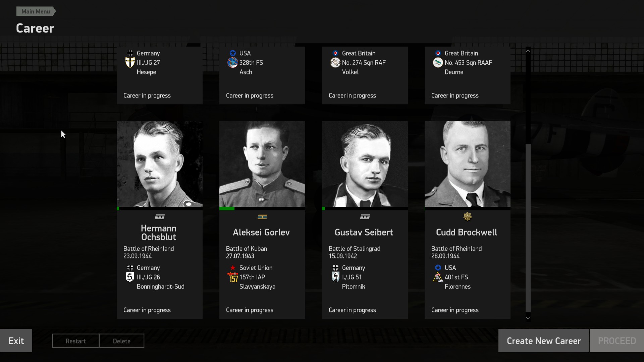The image size is (644, 362).
Task: Click the airfield name Deurne
Action: (x=454, y=72)
